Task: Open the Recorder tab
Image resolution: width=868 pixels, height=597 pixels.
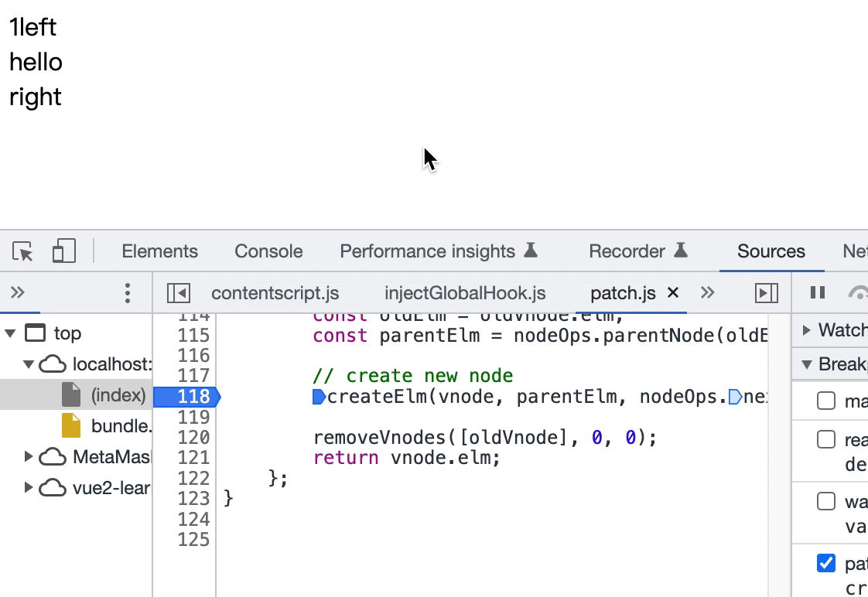Action: tap(637, 251)
